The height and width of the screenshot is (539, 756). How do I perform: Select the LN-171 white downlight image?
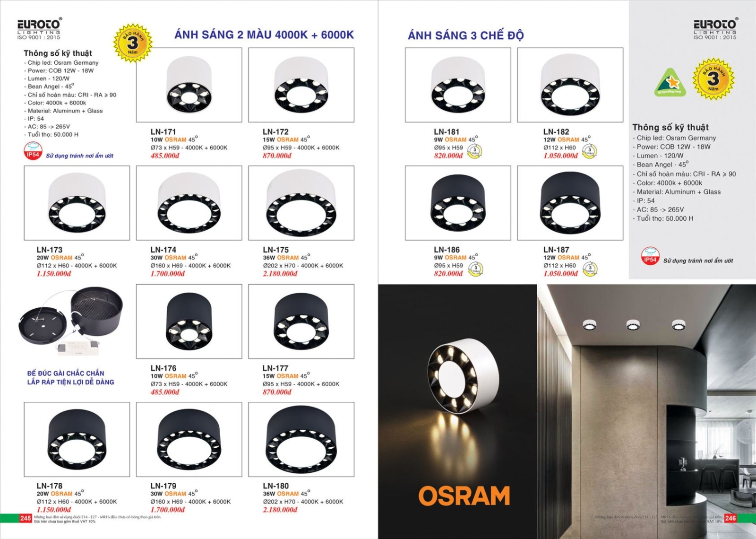click(189, 85)
